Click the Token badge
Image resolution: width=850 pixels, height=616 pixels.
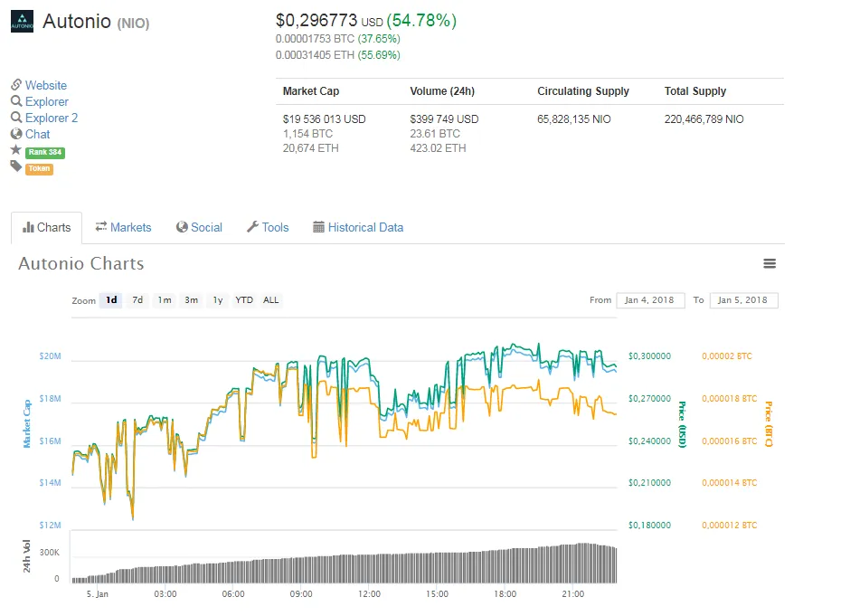click(x=39, y=168)
